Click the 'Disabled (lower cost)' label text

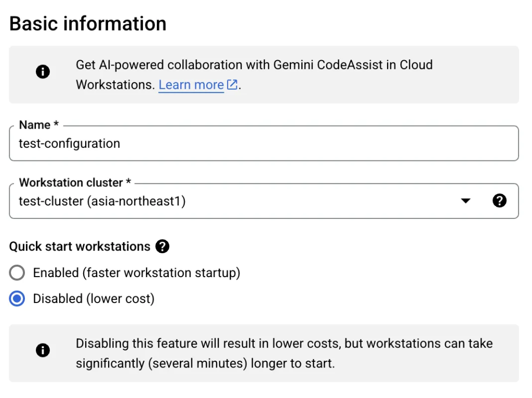pyautogui.click(x=94, y=299)
